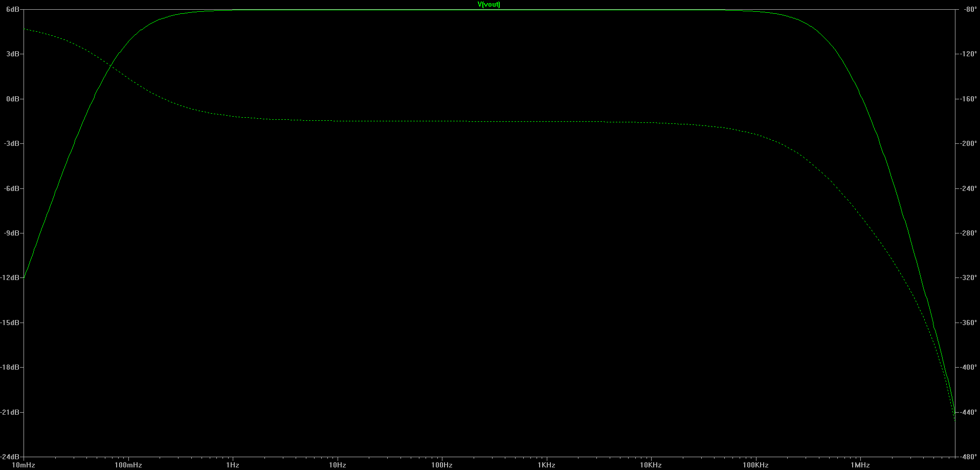980x470 pixels.
Task: Click the 1MHz frequency axis label
Action: [x=860, y=465]
